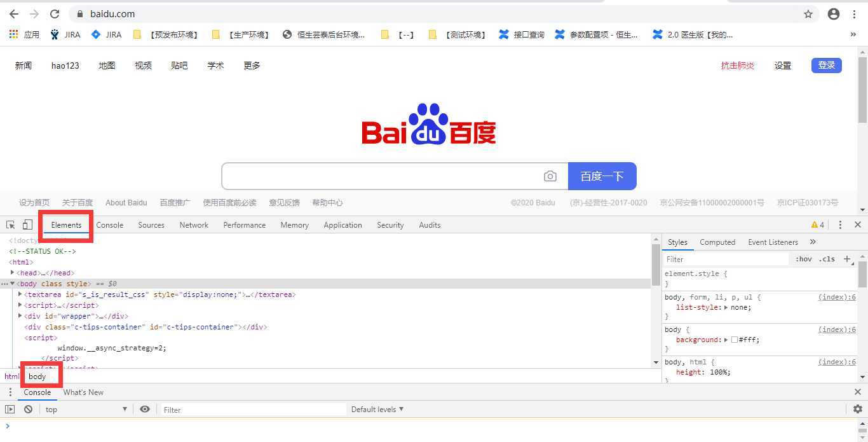
Task: Click the Styles Filter field
Action: pos(726,259)
